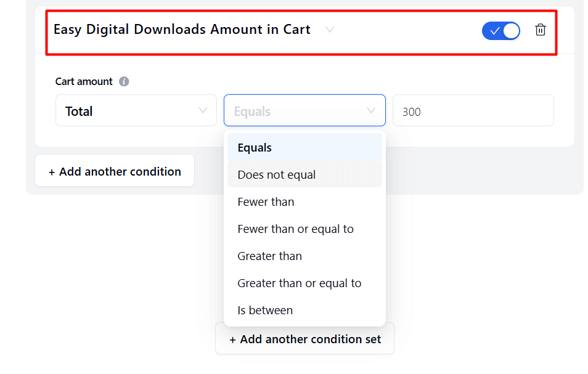
Task: Expand the condition type chevron beside title
Action: pos(330,30)
